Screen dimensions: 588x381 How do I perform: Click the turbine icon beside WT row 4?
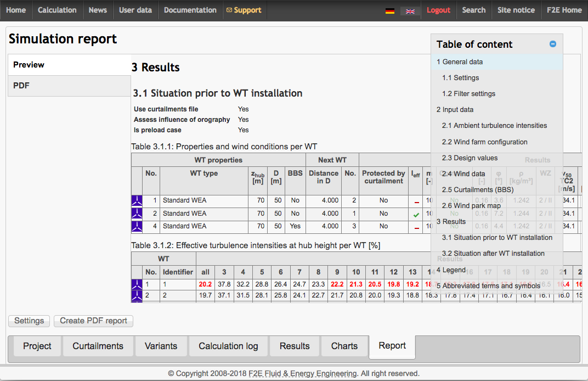click(137, 226)
